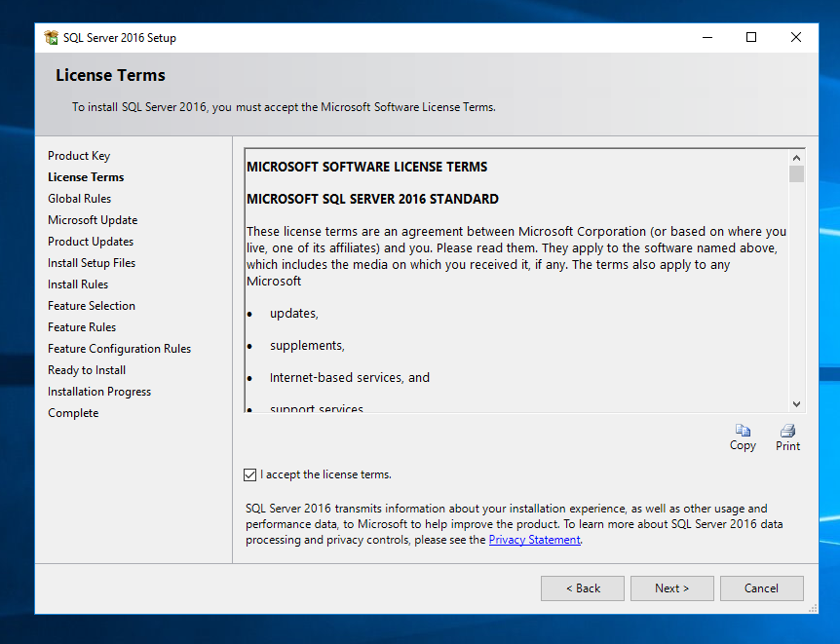Click the Back button
Viewport: 840px width, 644px height.
(583, 588)
